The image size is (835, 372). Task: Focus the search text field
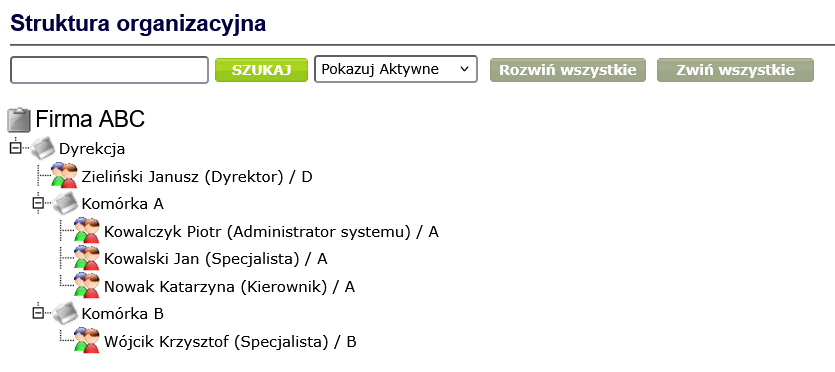(x=109, y=70)
